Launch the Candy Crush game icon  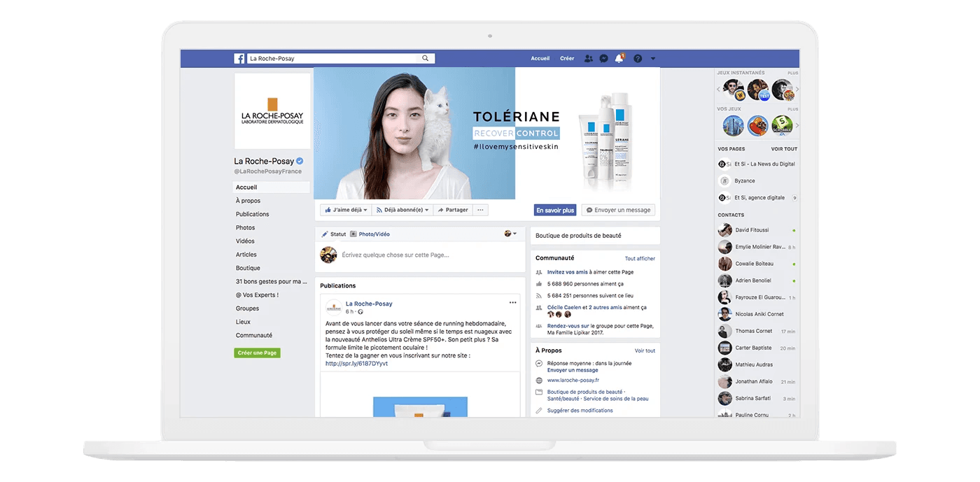(x=758, y=126)
